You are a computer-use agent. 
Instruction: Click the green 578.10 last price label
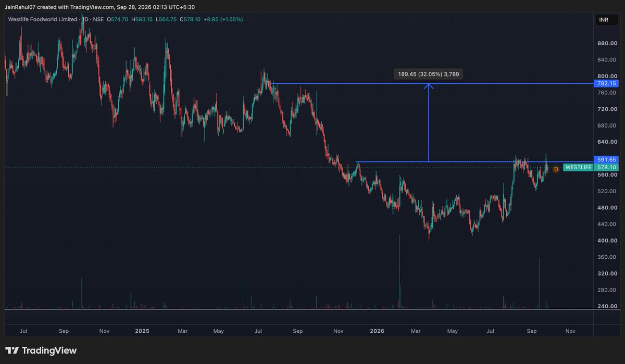tap(606, 168)
